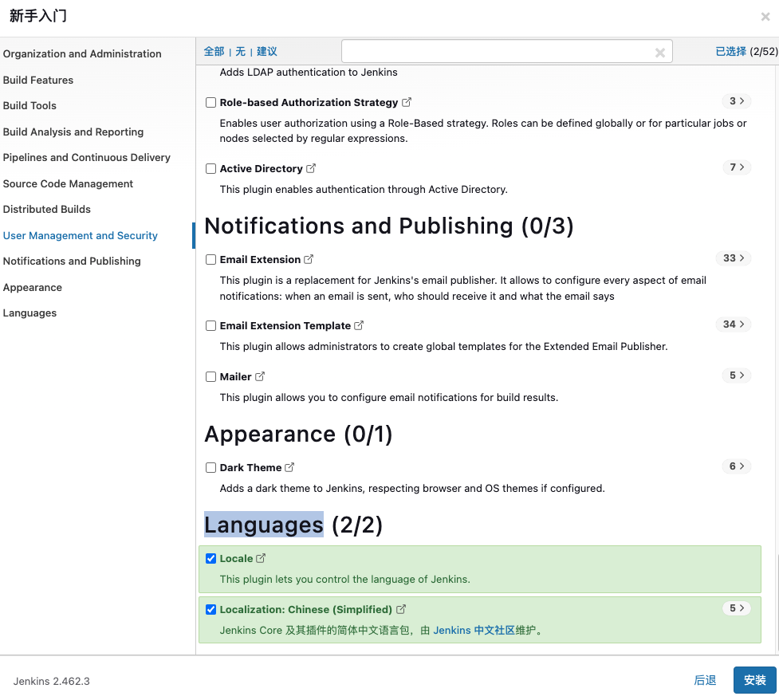This screenshot has height=700, width=779.
Task: Select User Management and Security category
Action: tap(80, 235)
